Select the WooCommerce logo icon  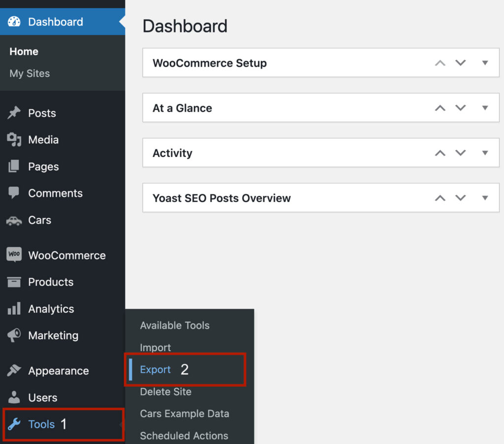(x=14, y=255)
